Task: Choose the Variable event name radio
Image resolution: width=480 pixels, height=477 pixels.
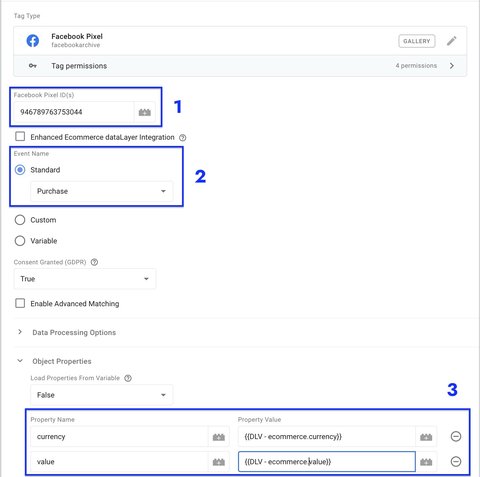Action: [x=20, y=241]
